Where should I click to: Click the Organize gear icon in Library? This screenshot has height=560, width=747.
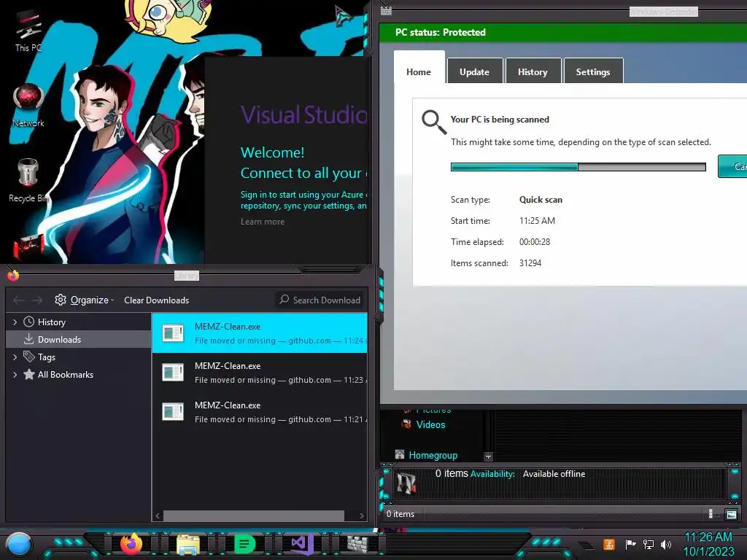pos(61,300)
